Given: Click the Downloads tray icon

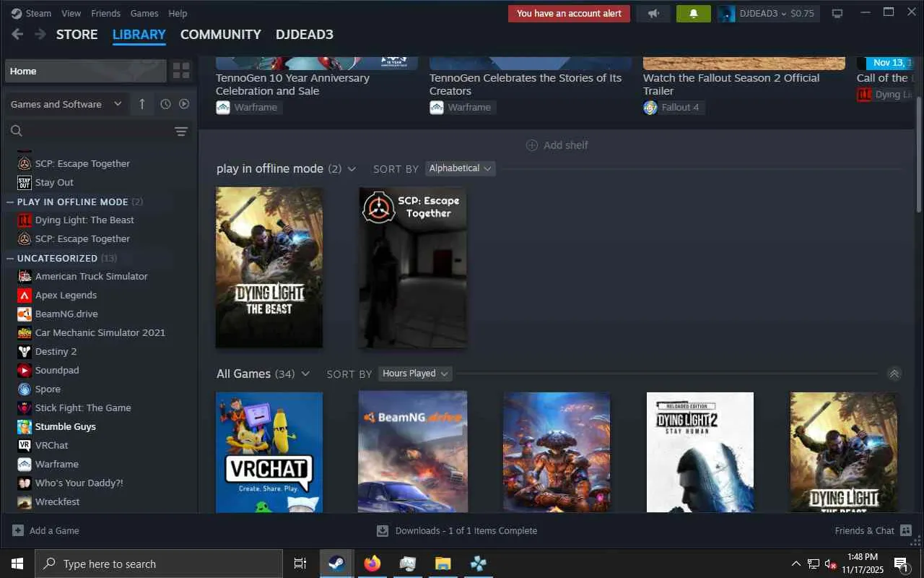Looking at the screenshot, I should tap(383, 530).
